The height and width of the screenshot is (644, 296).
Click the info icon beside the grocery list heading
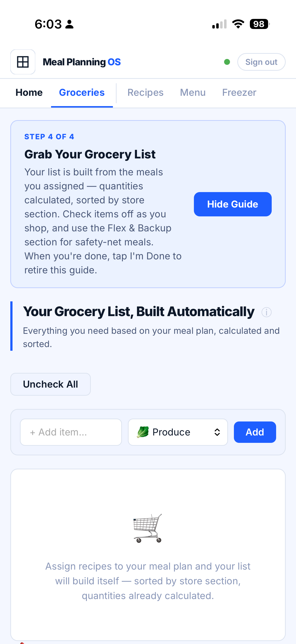coord(266,312)
